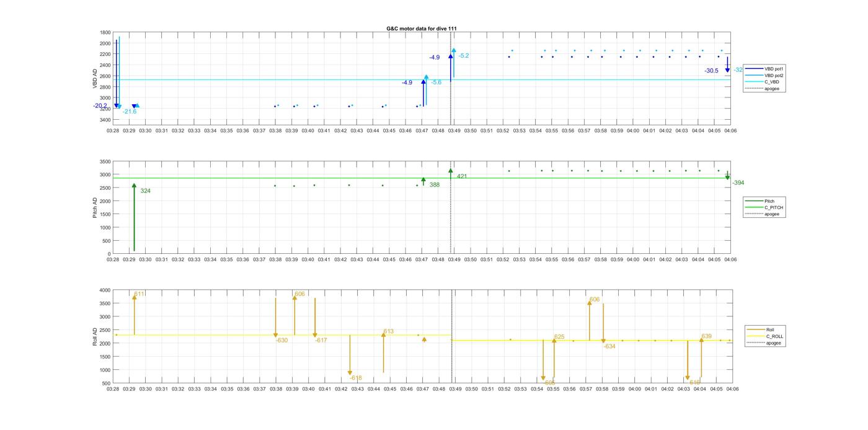
Task: Select apogee entry in the Pitch legend
Action: 762,214
